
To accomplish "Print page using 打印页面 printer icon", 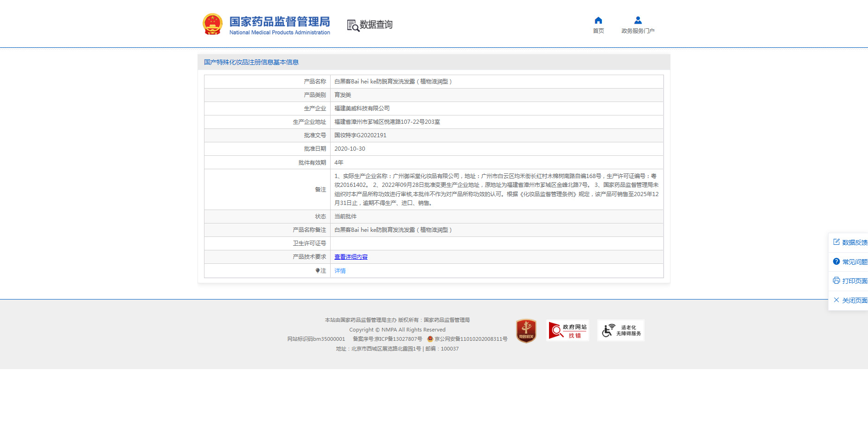I will click(x=836, y=281).
